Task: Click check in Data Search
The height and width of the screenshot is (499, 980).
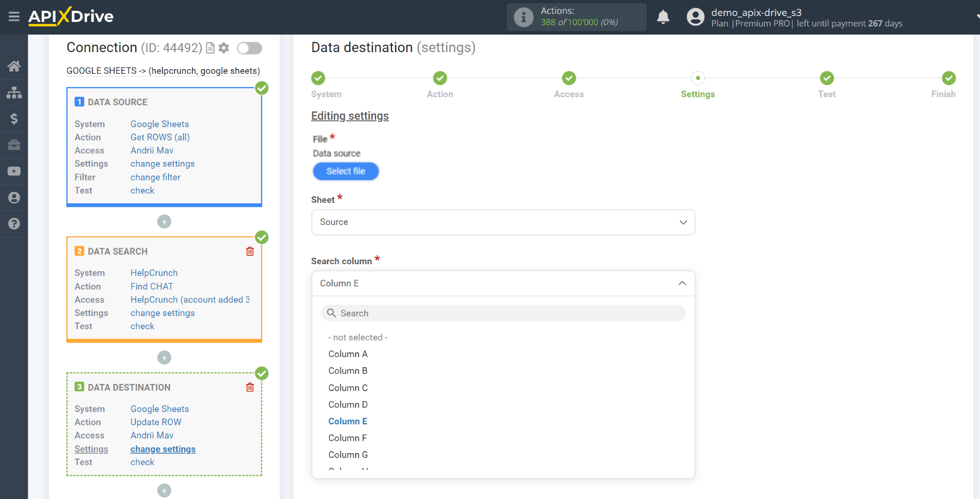Action: pyautogui.click(x=142, y=326)
